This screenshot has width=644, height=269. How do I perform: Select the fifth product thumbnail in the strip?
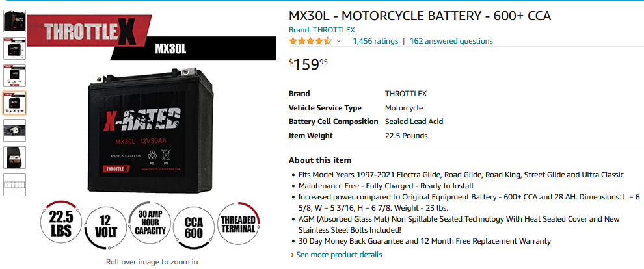click(15, 129)
